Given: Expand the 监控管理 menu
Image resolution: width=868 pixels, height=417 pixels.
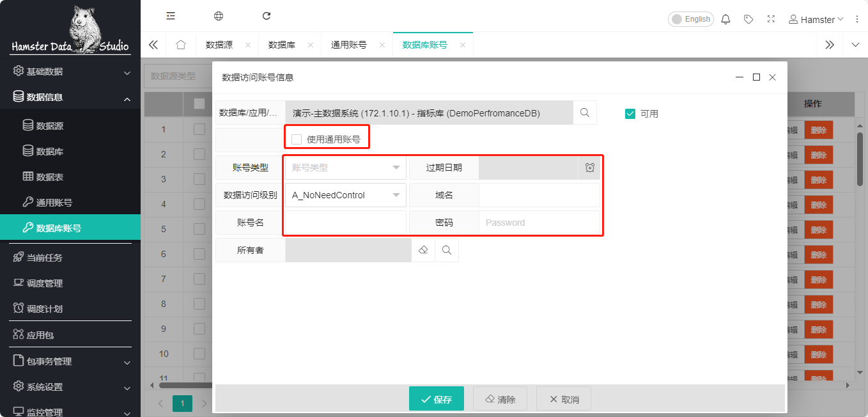Looking at the screenshot, I should coord(70,411).
